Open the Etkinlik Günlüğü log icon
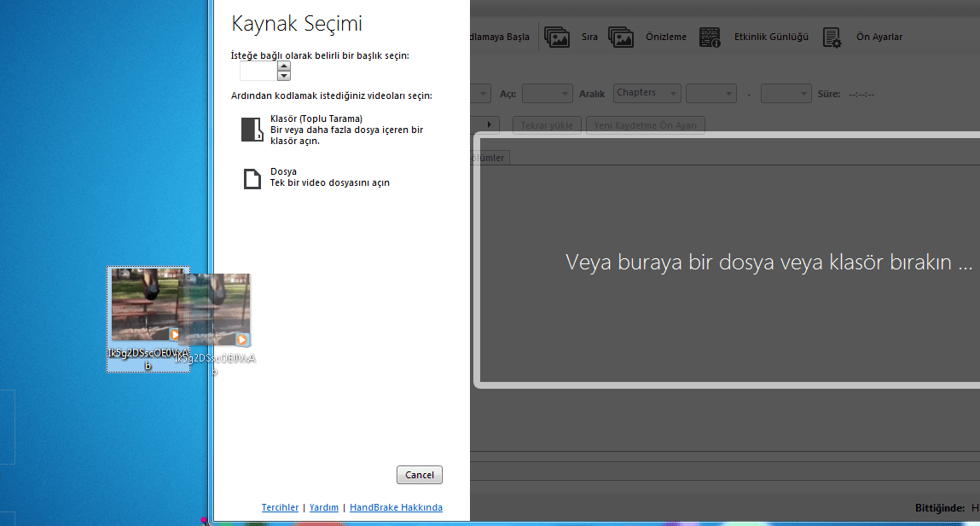This screenshot has width=980, height=526. (710, 38)
